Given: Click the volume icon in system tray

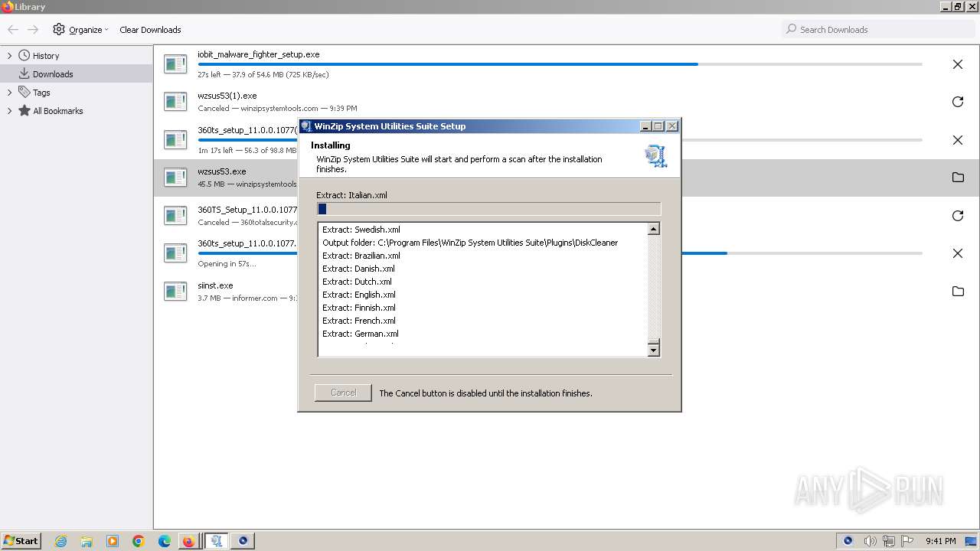Looking at the screenshot, I should (x=870, y=541).
